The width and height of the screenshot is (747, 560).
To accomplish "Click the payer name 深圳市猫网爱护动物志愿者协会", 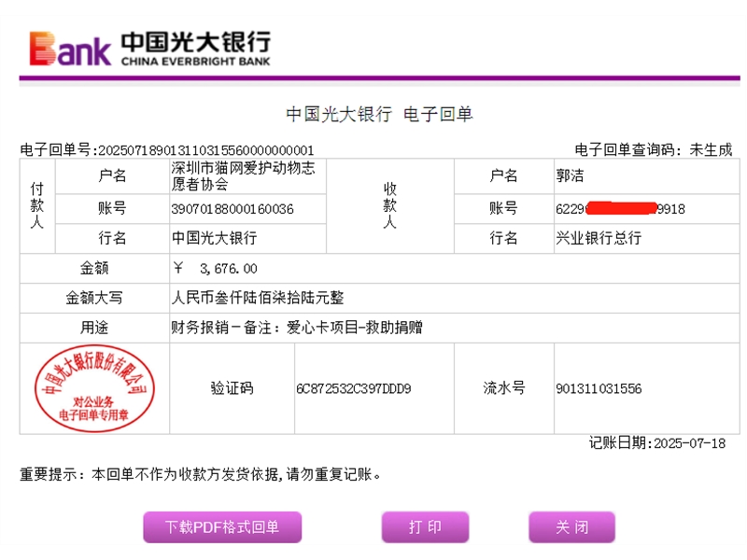I will (x=244, y=176).
